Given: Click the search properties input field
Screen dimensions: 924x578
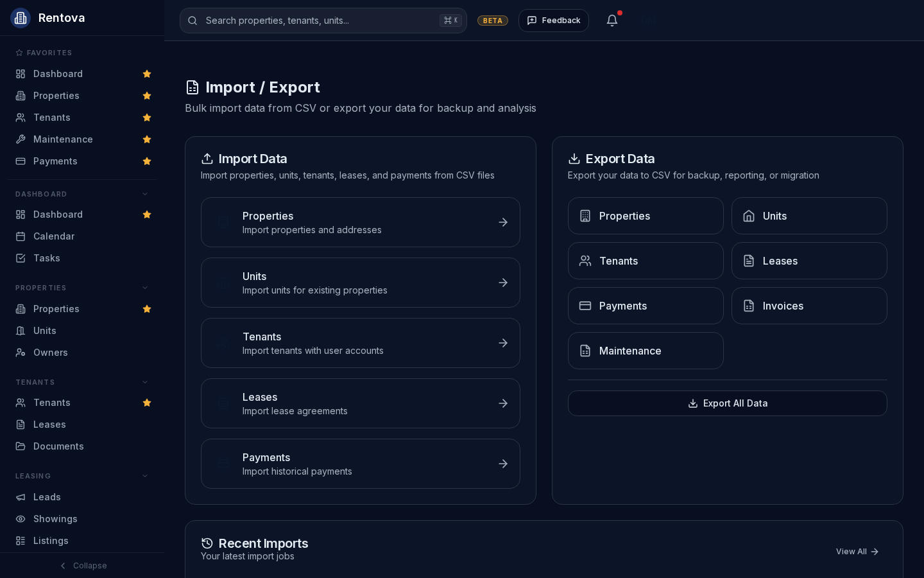Looking at the screenshot, I should (x=323, y=21).
